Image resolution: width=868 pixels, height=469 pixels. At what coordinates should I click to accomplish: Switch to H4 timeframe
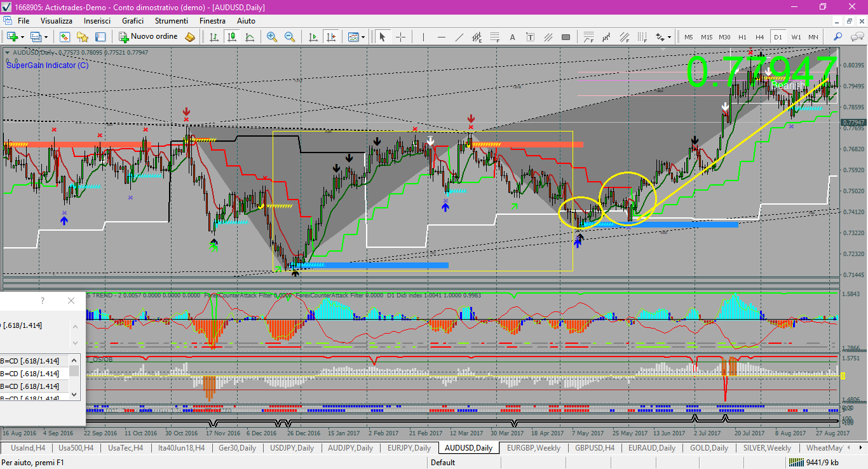760,37
